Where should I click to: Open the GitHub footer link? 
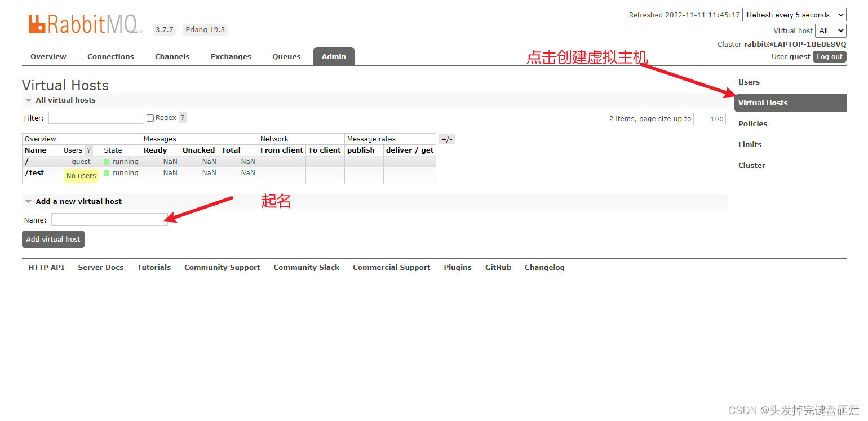498,268
